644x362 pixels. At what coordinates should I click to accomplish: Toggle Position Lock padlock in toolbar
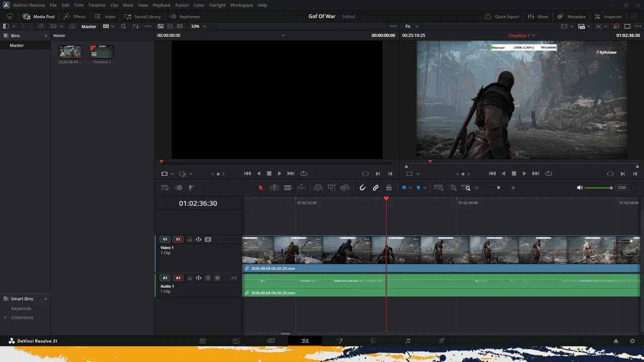coord(389,188)
